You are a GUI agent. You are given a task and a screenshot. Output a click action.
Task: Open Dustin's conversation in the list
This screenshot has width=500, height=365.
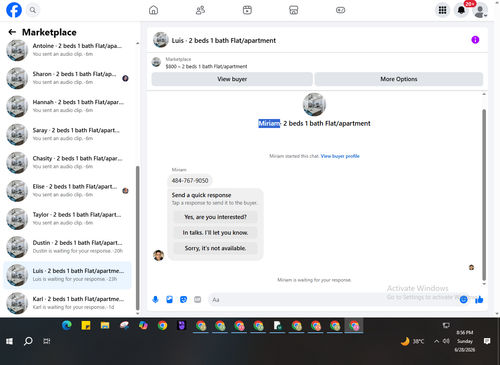click(x=67, y=247)
